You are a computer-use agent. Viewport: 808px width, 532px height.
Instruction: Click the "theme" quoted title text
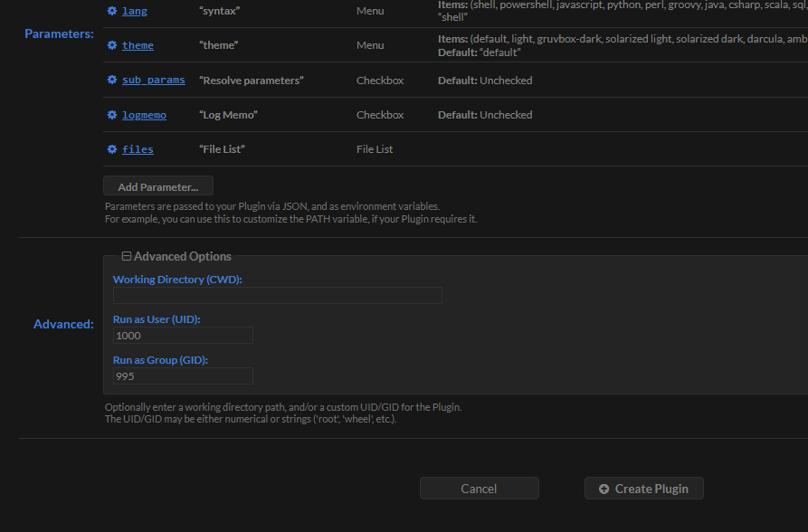click(218, 45)
